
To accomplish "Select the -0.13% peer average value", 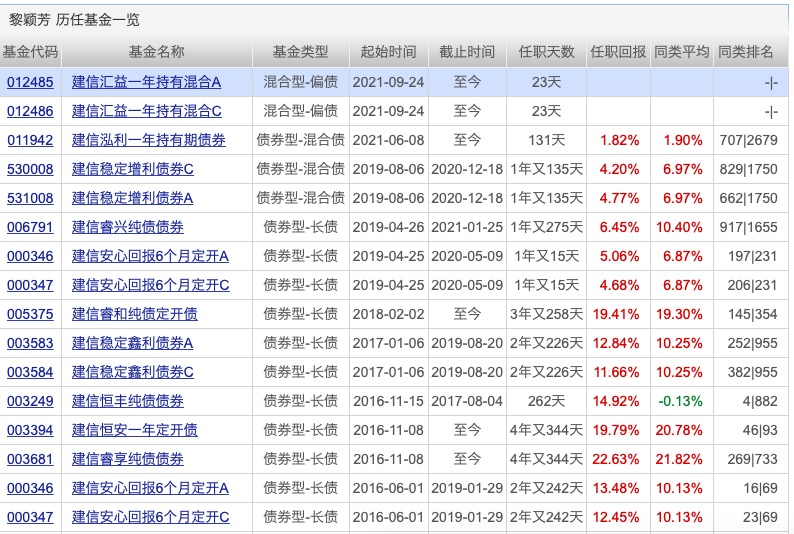I will tap(680, 401).
